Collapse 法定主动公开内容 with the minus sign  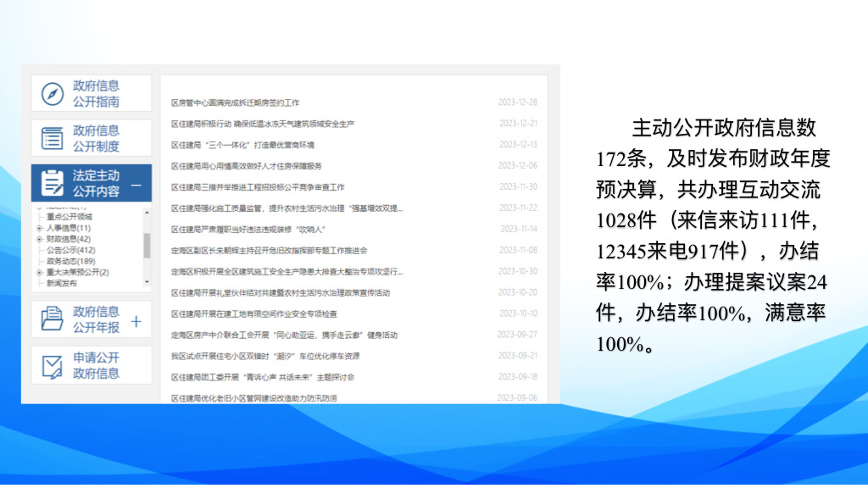136,184
